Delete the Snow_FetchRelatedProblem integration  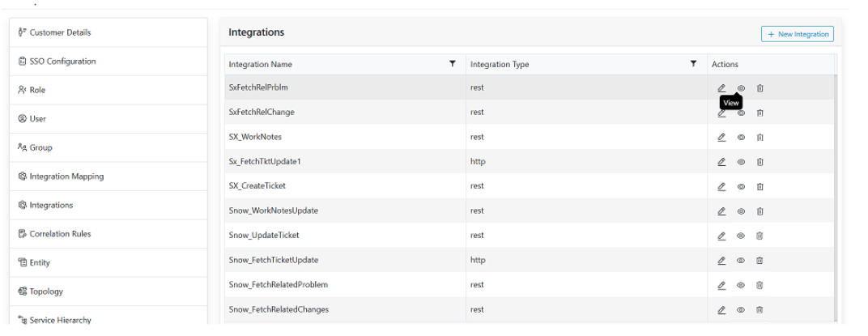760,285
